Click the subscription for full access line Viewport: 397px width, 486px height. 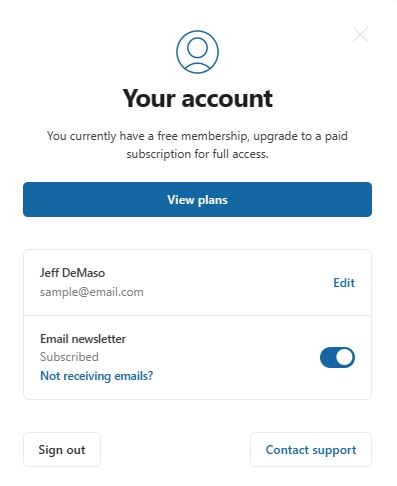pyautogui.click(x=197, y=154)
